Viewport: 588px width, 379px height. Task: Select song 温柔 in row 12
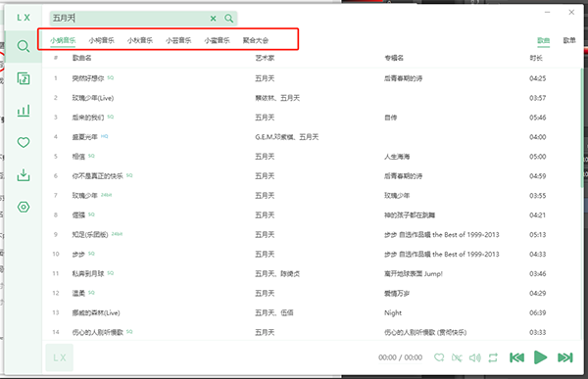(78, 293)
